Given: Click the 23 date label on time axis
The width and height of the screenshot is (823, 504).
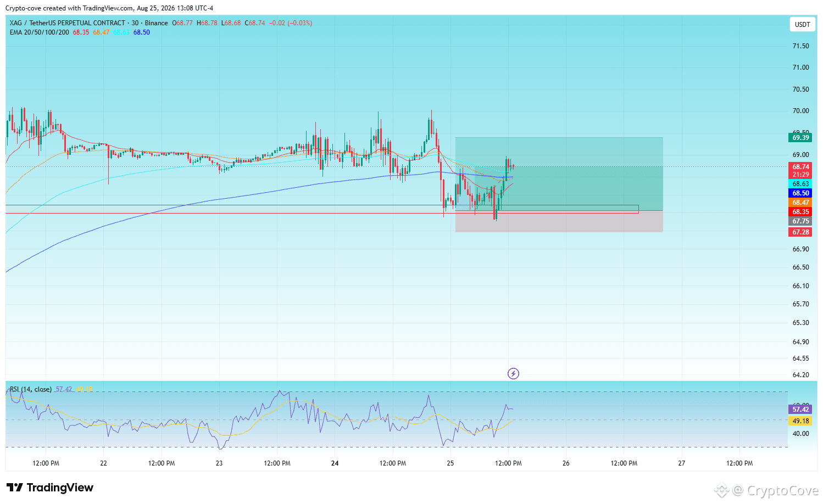Looking at the screenshot, I should [x=219, y=463].
